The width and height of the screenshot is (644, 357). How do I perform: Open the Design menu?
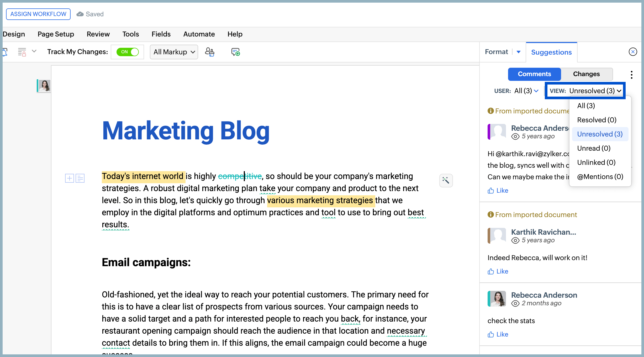click(14, 34)
